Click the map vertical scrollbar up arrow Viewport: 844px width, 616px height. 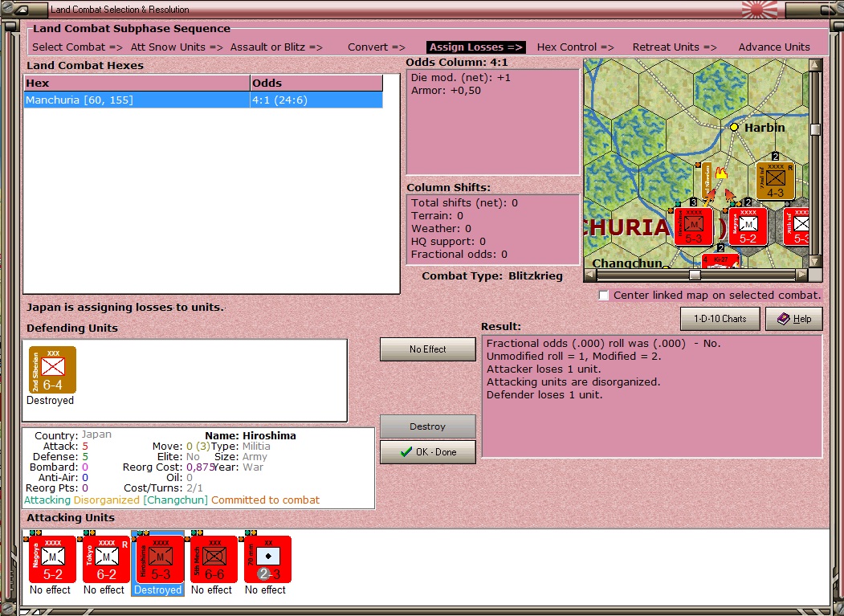click(815, 65)
